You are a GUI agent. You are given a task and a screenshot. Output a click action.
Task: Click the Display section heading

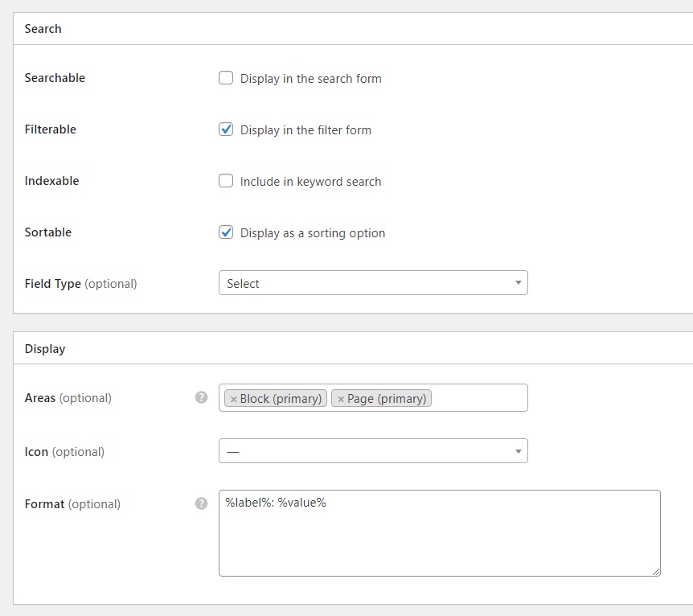[x=44, y=349]
